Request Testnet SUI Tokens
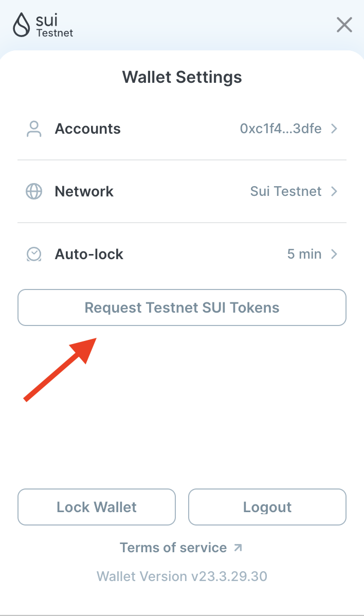The image size is (364, 616). [x=182, y=307]
